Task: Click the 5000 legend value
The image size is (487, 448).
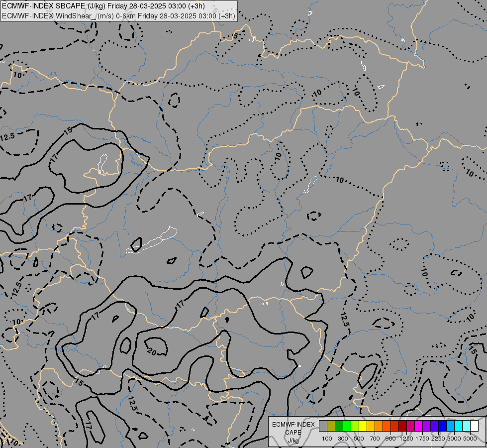Action: (x=470, y=439)
